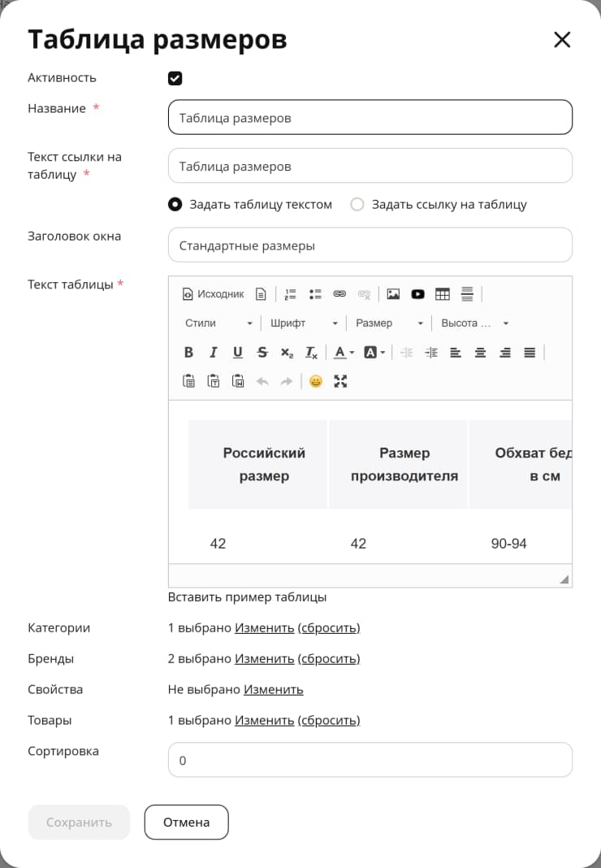Reset Категории selection via (сбросить)
The width and height of the screenshot is (601, 868).
click(x=329, y=627)
